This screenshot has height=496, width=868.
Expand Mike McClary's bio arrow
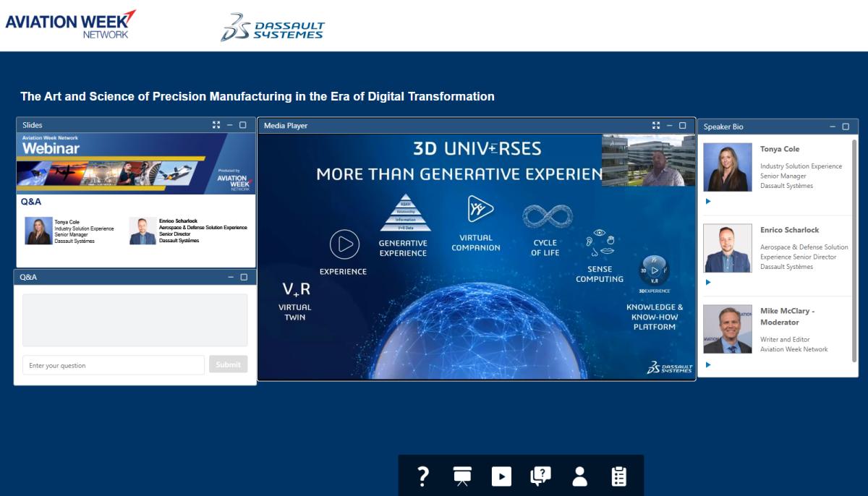708,365
